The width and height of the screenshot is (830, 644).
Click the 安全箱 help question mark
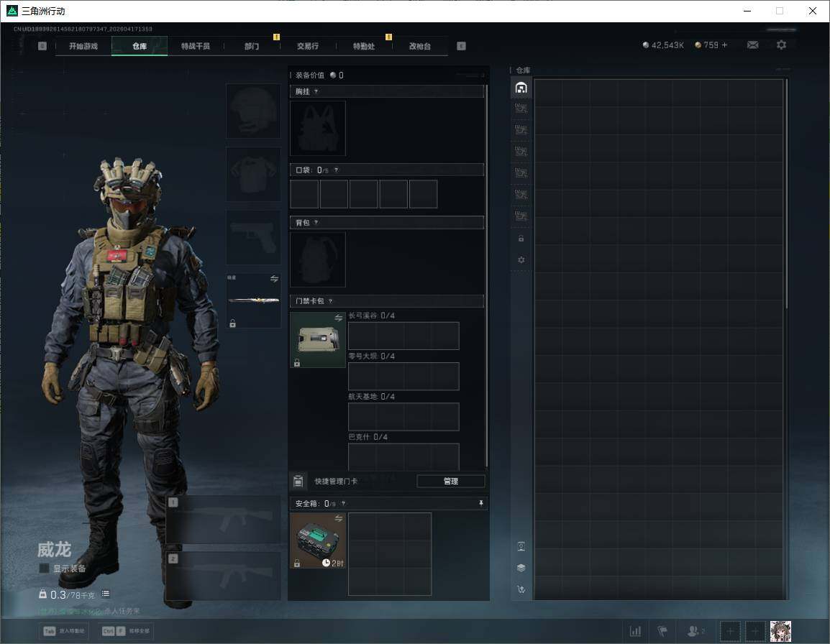[x=343, y=503]
